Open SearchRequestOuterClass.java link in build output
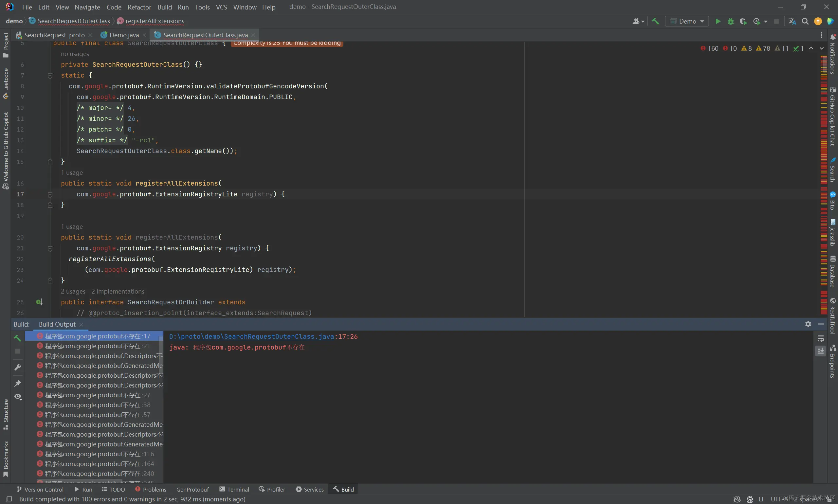This screenshot has width=838, height=504. pos(251,336)
